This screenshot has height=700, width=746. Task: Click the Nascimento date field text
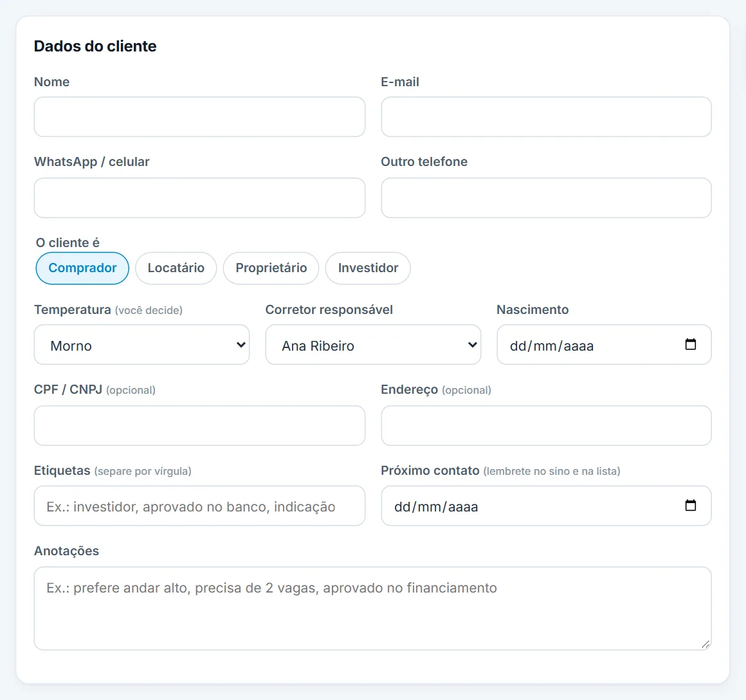[552, 346]
